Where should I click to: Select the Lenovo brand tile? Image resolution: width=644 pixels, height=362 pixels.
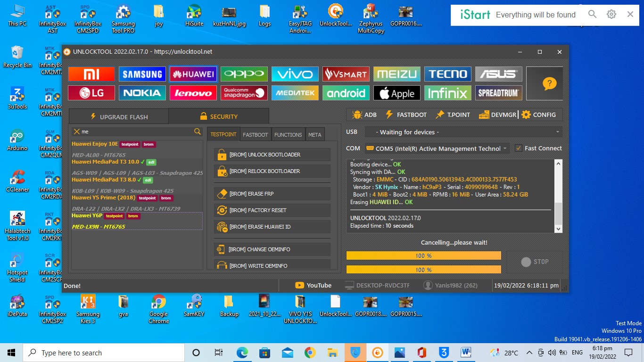(x=193, y=93)
